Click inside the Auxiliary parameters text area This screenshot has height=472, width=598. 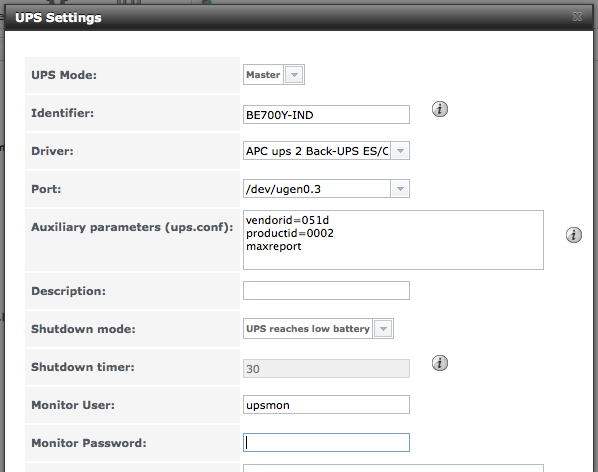(x=393, y=240)
